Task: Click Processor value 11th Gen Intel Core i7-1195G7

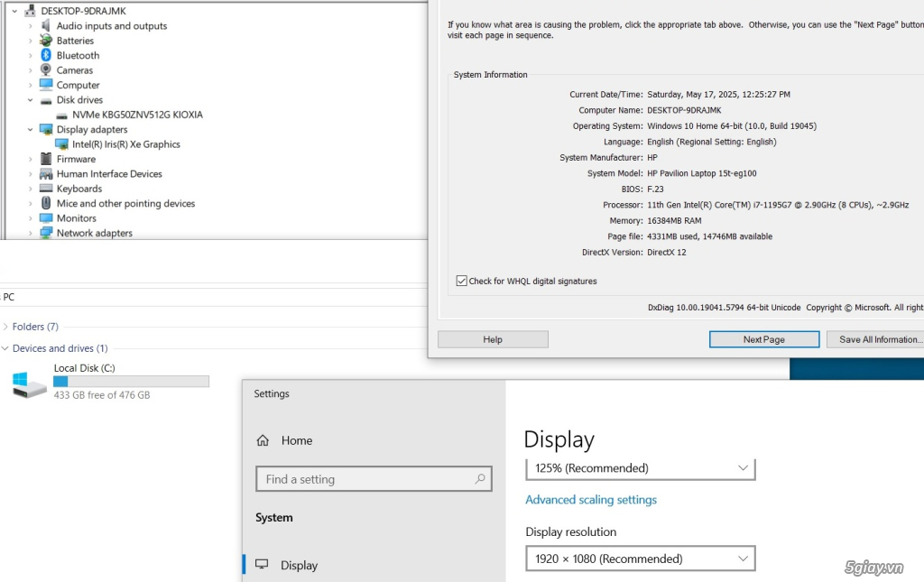Action: pyautogui.click(x=778, y=205)
